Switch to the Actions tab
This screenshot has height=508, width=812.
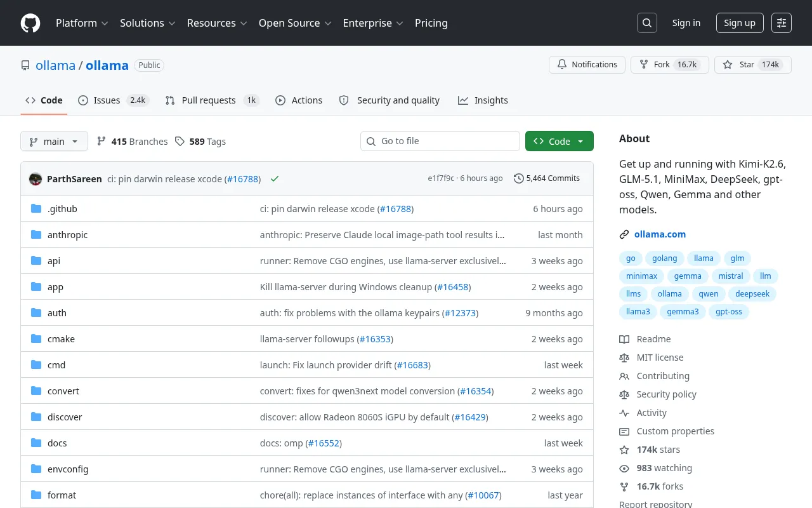pos(299,100)
